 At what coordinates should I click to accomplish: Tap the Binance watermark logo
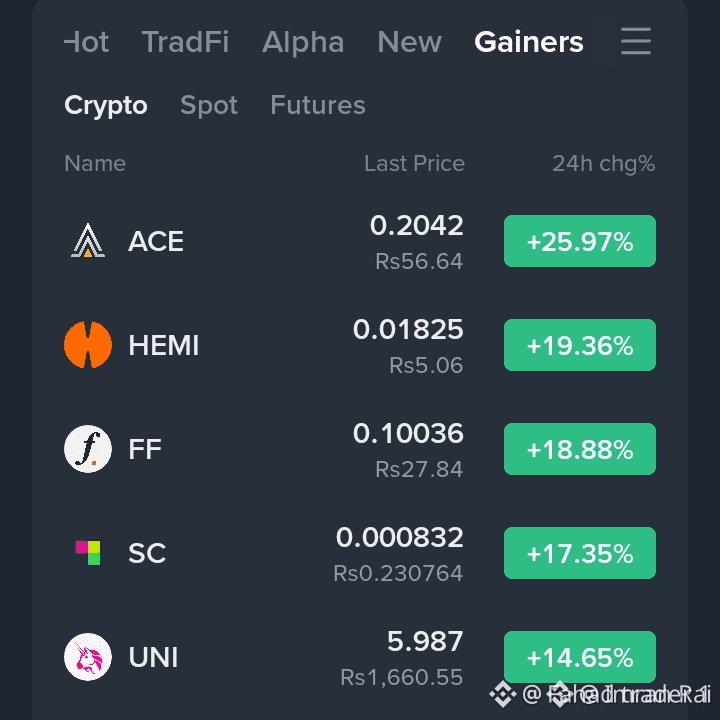coord(503,694)
